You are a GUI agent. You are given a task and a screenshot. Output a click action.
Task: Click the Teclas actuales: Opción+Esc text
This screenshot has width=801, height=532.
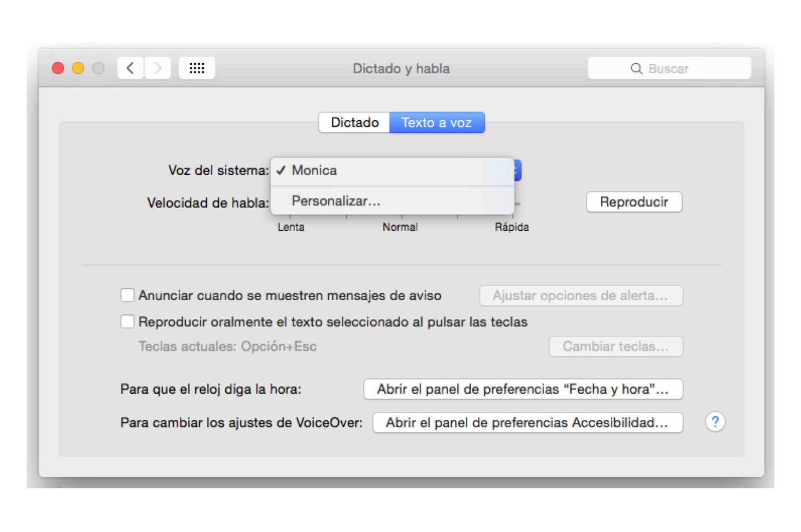(227, 346)
